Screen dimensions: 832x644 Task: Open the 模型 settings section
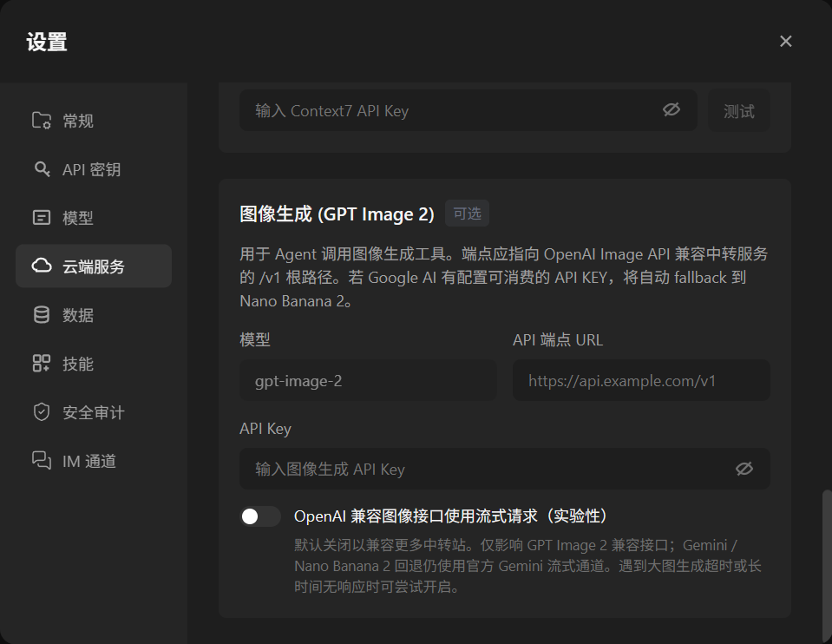point(94,218)
